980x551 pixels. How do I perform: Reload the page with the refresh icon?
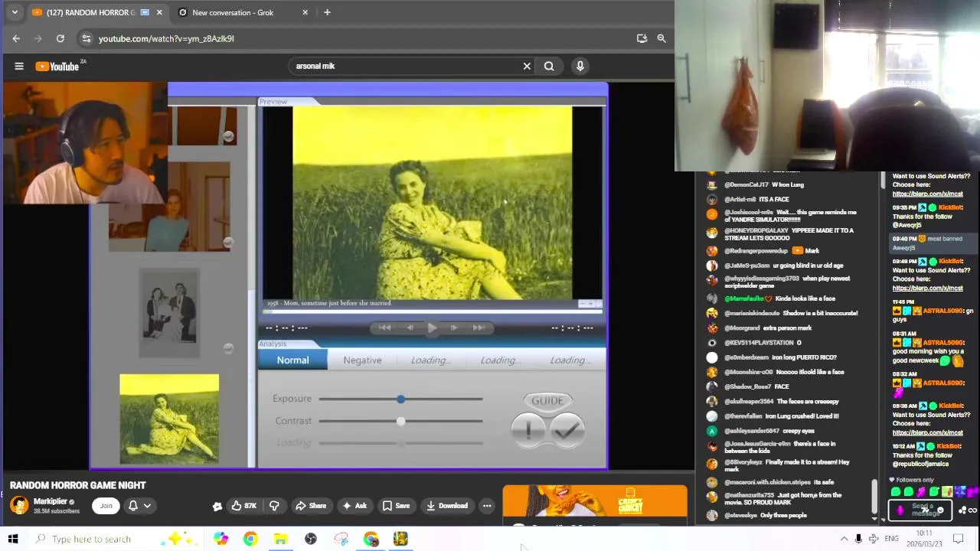coord(60,38)
